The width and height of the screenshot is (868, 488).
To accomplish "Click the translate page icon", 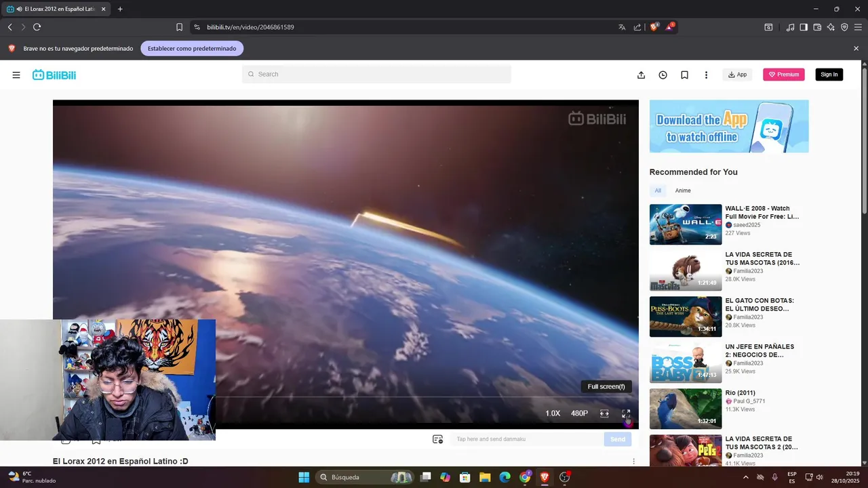I will point(622,27).
